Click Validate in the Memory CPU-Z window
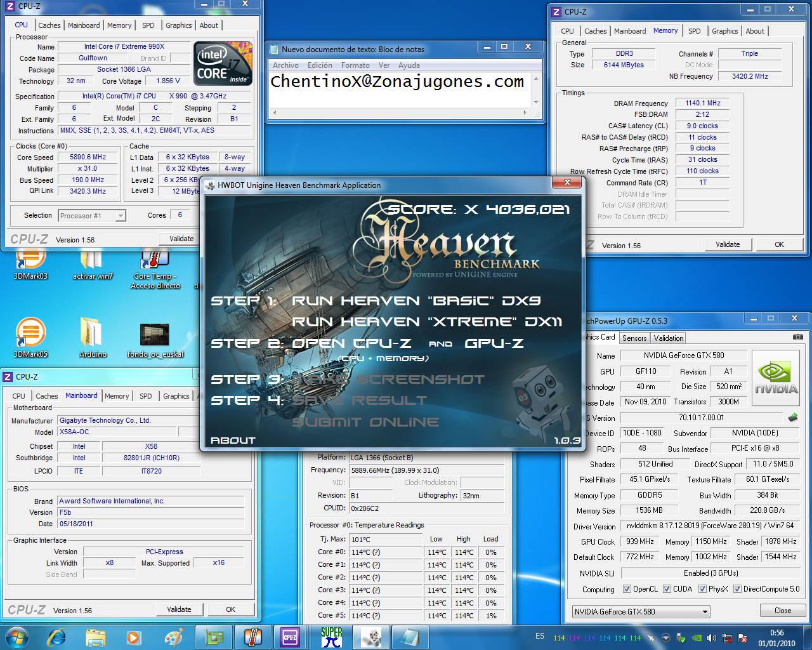The height and width of the screenshot is (650, 812). [x=728, y=244]
